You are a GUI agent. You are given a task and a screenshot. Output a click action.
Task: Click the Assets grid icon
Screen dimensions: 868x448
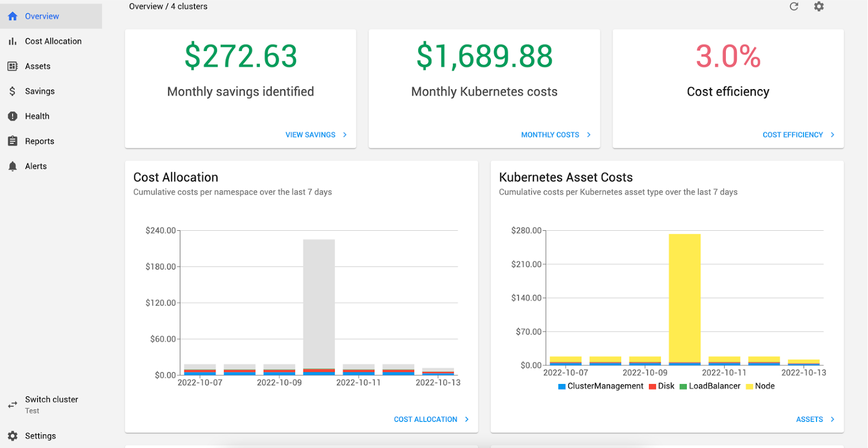coord(12,66)
